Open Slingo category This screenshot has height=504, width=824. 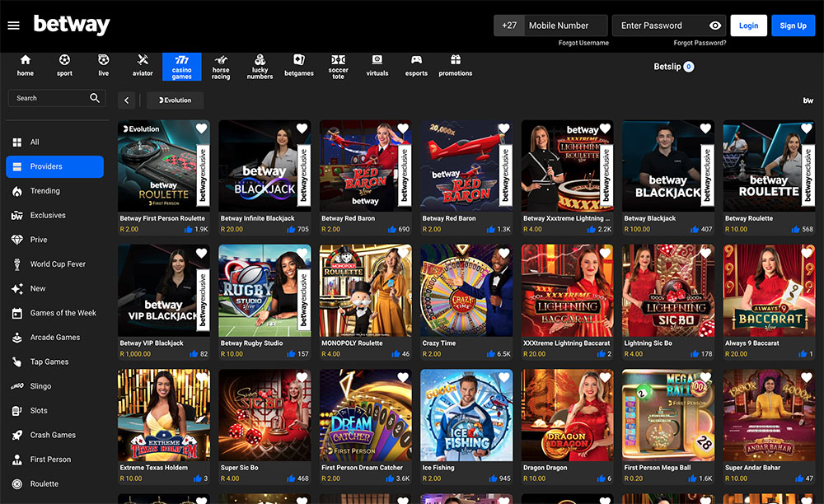[54, 386]
